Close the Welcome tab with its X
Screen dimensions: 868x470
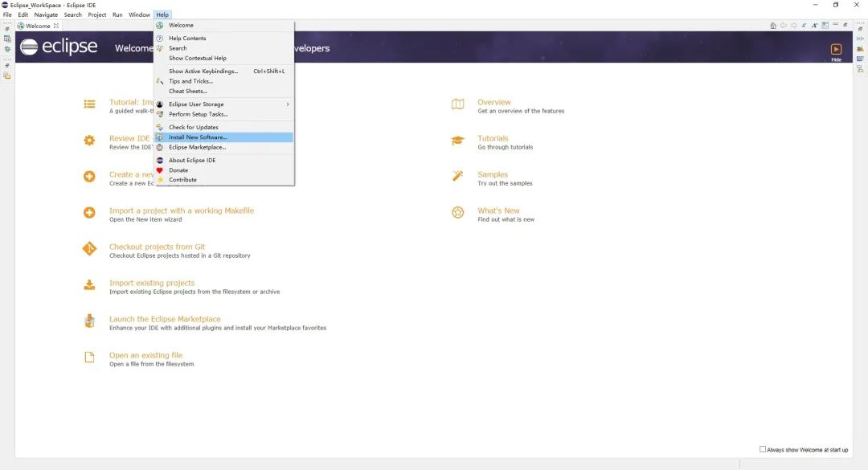(56, 26)
